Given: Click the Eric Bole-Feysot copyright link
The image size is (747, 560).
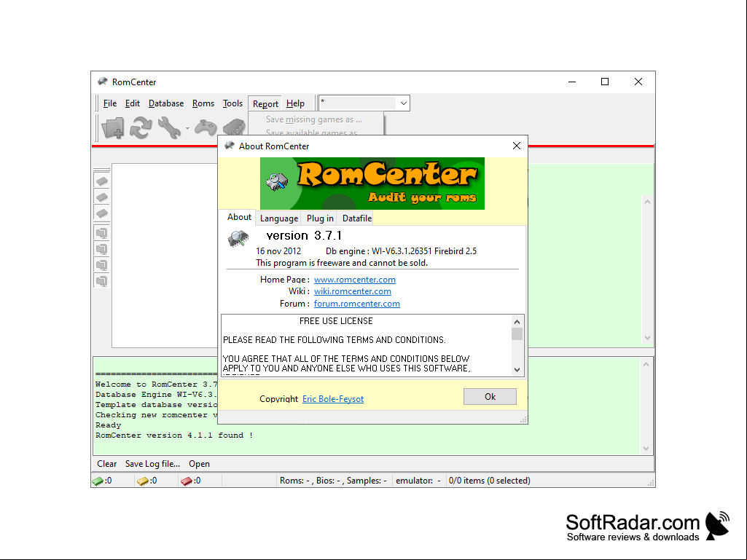Looking at the screenshot, I should point(333,399).
